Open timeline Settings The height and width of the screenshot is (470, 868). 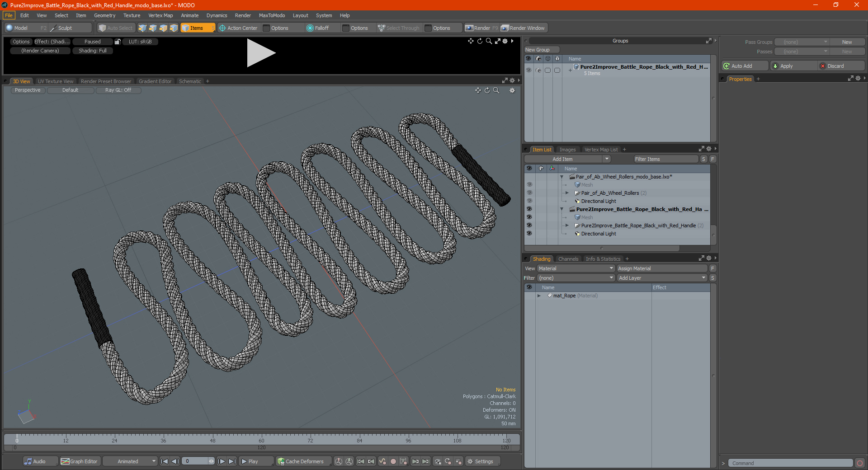click(x=482, y=461)
